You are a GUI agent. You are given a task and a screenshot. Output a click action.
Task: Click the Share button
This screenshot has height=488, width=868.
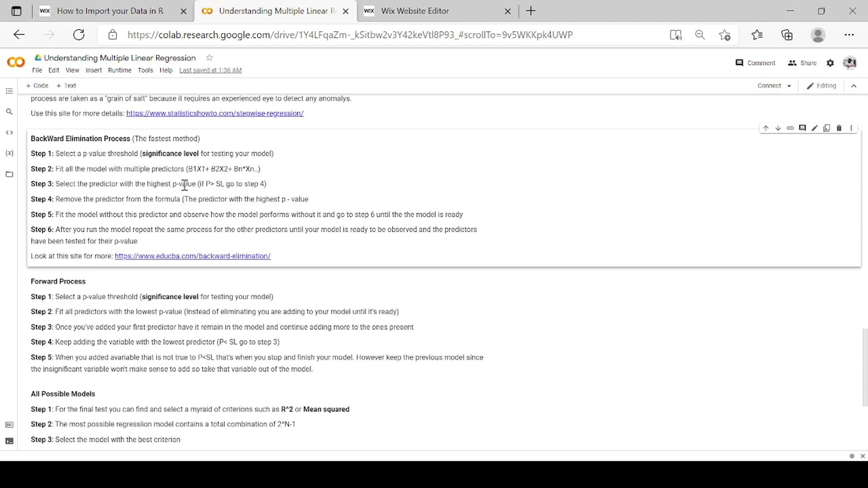[802, 63]
